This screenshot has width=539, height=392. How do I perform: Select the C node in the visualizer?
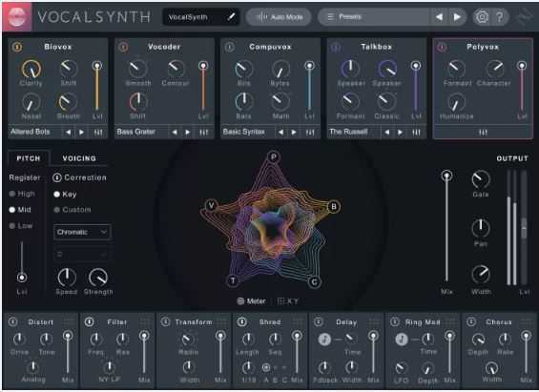(x=314, y=282)
